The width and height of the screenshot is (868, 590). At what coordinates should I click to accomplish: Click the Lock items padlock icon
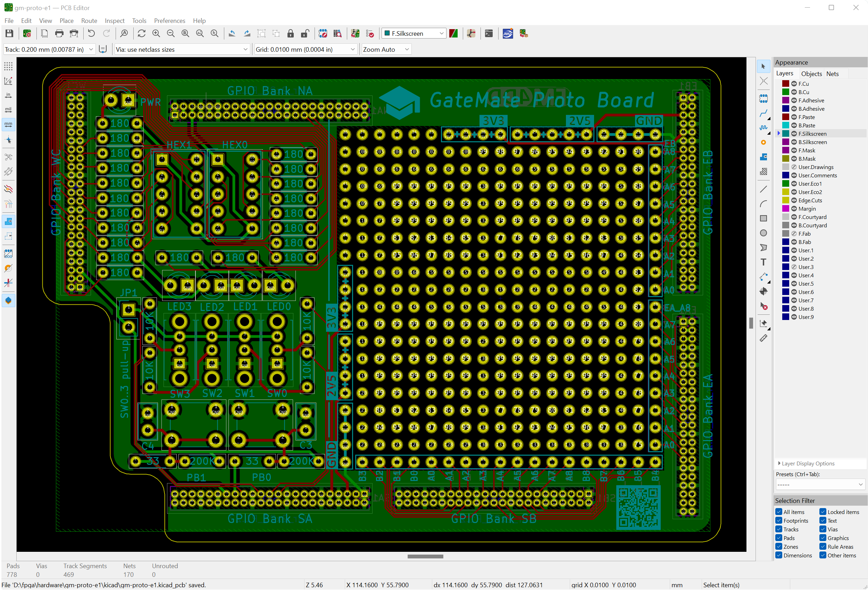pyautogui.click(x=291, y=34)
